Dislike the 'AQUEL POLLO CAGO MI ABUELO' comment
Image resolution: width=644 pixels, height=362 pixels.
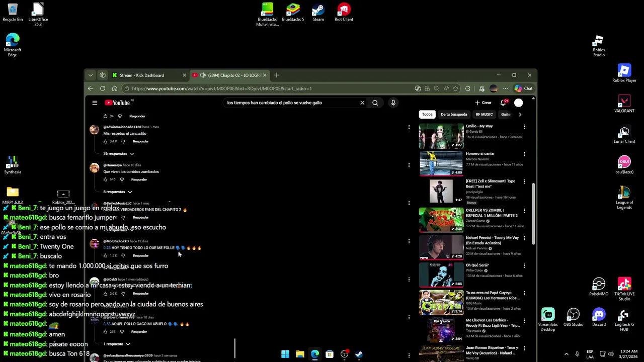pyautogui.click(x=122, y=332)
